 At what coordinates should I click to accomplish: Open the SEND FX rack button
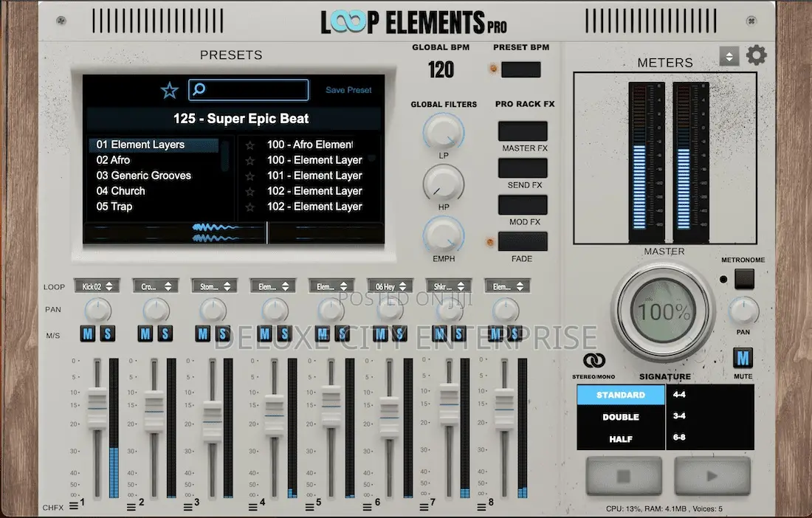click(523, 168)
